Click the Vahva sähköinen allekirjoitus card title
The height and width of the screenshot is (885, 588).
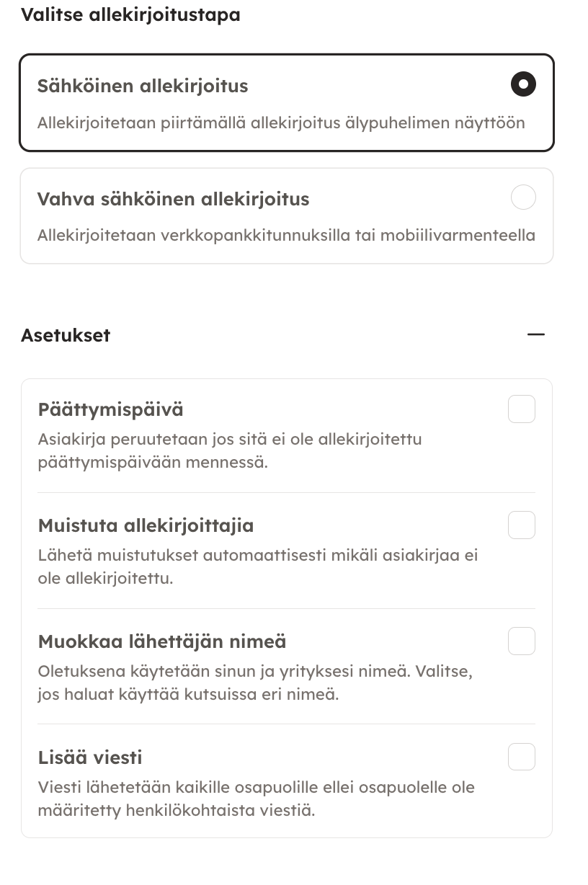(x=173, y=199)
